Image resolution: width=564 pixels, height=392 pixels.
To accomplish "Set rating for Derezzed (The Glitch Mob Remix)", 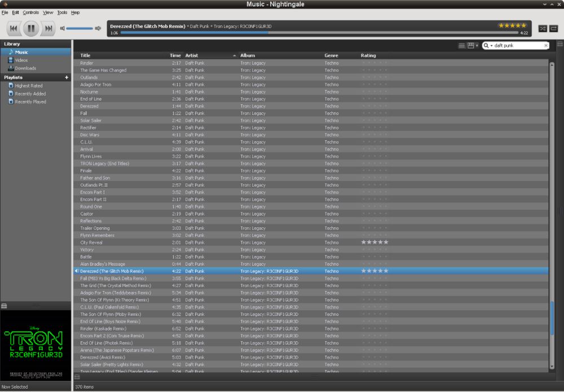I will point(374,271).
